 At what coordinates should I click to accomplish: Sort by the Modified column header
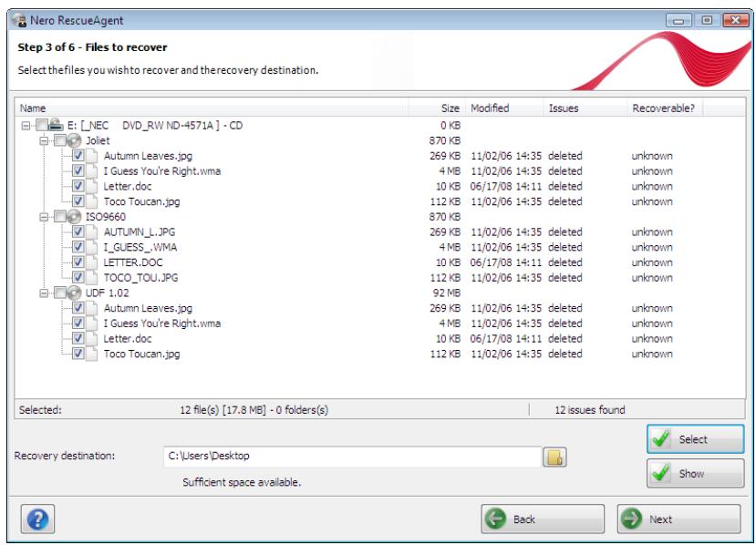(504, 108)
